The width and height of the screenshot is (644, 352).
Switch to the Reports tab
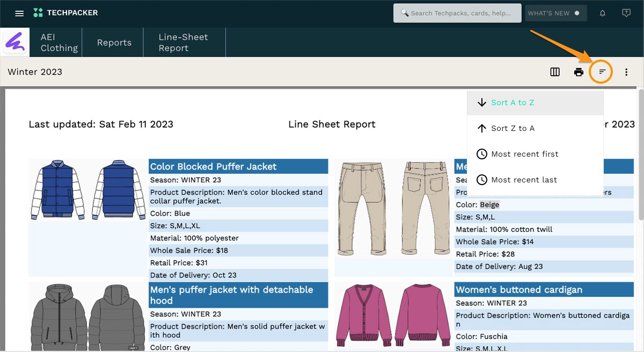[113, 42]
